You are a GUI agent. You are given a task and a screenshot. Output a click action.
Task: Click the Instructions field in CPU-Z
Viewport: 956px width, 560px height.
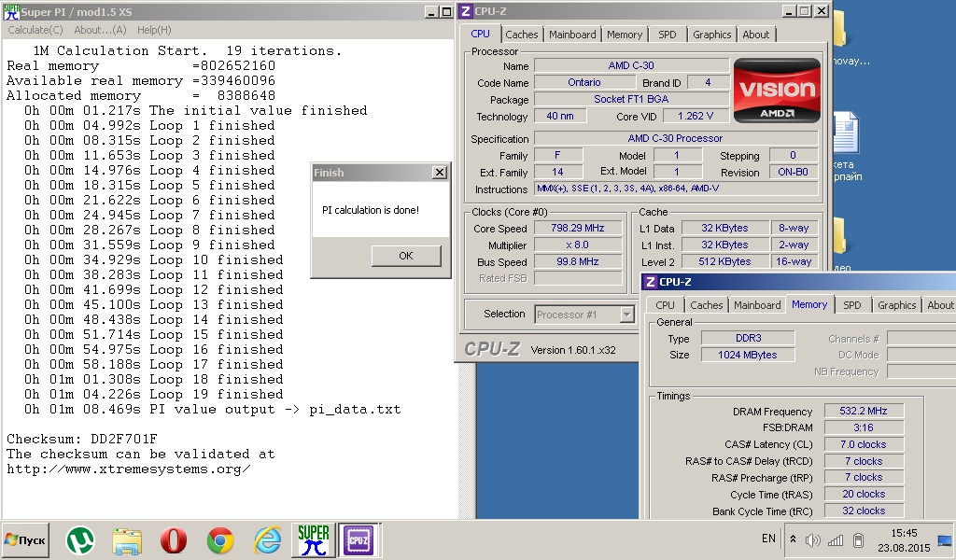pyautogui.click(x=676, y=189)
